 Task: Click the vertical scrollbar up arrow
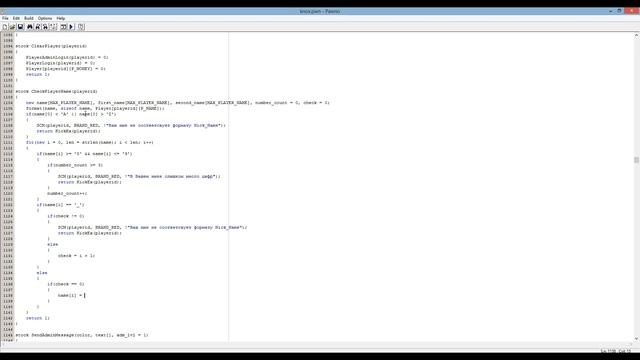click(636, 36)
